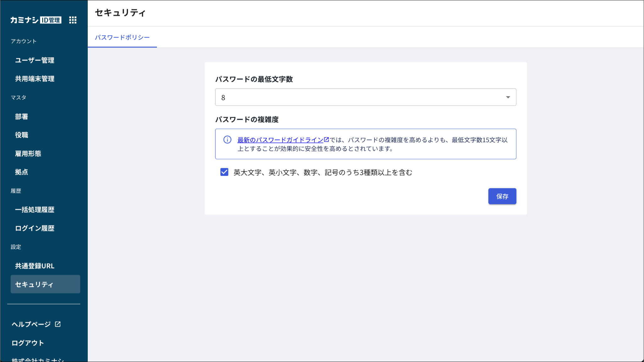Click the external link icon after the guideline link
Viewport: 644px width, 362px height.
326,139
